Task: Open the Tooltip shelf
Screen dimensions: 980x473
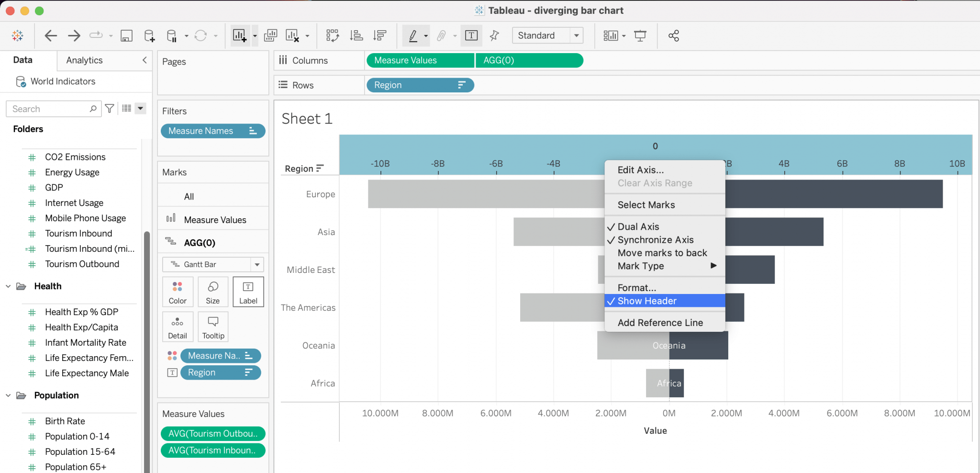Action: [x=212, y=327]
